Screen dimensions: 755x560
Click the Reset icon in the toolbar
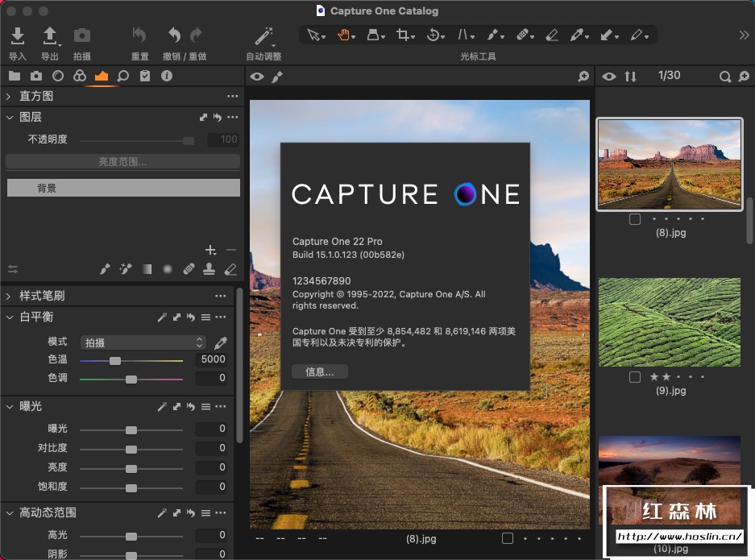(139, 36)
